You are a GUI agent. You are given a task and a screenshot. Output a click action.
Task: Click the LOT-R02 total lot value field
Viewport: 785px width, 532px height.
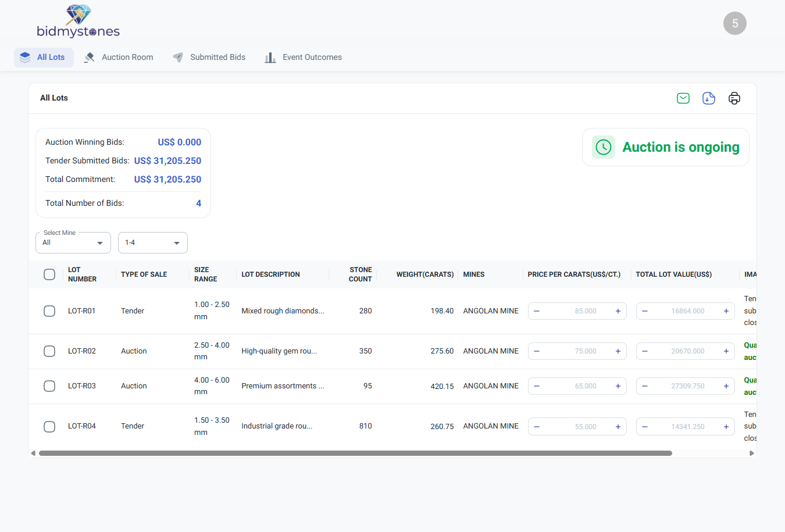pyautogui.click(x=686, y=351)
